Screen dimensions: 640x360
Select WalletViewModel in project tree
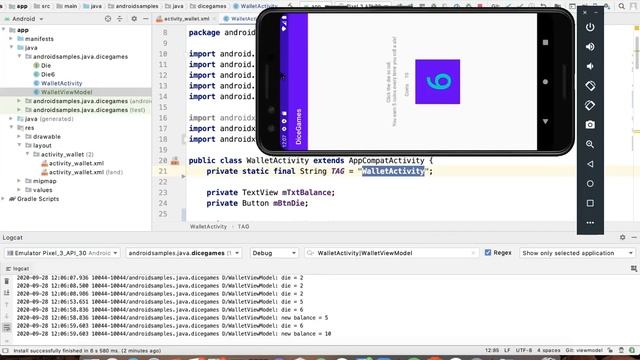tap(66, 92)
